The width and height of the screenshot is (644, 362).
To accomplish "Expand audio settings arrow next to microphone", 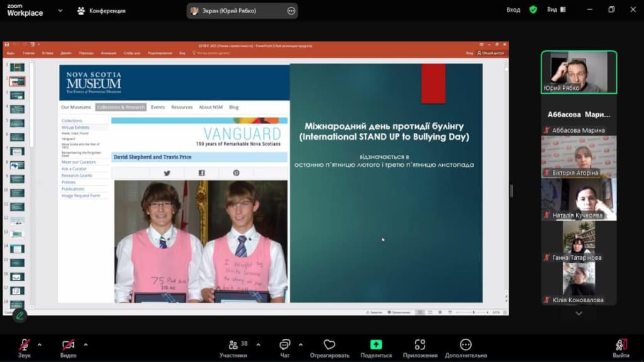I will [40, 344].
